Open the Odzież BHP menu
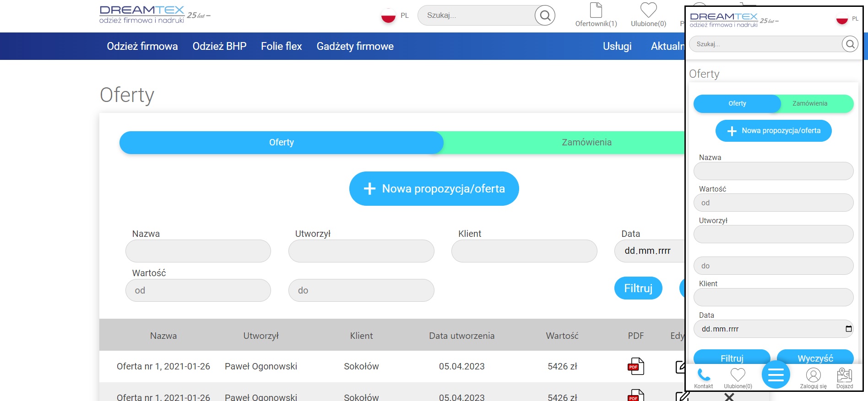 point(219,46)
